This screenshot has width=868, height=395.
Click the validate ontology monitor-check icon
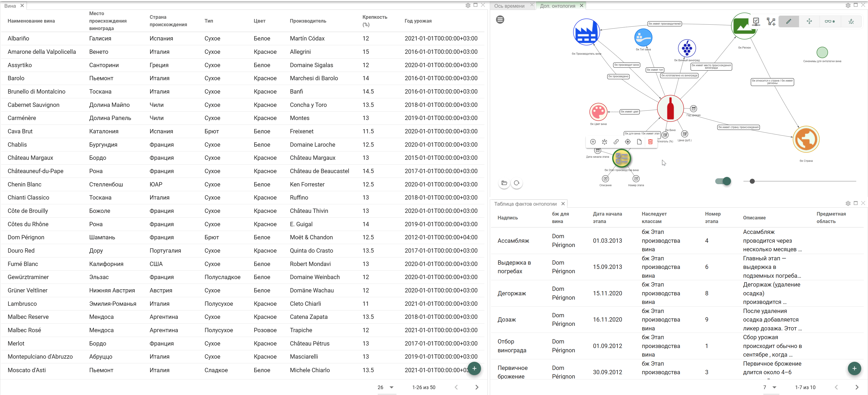pos(756,21)
